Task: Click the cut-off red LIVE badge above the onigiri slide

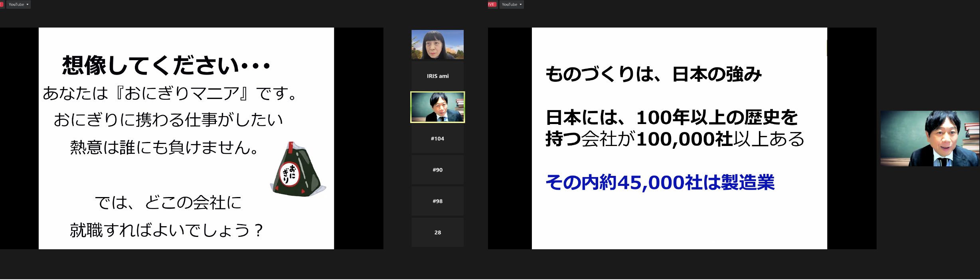Action: [x=2, y=4]
